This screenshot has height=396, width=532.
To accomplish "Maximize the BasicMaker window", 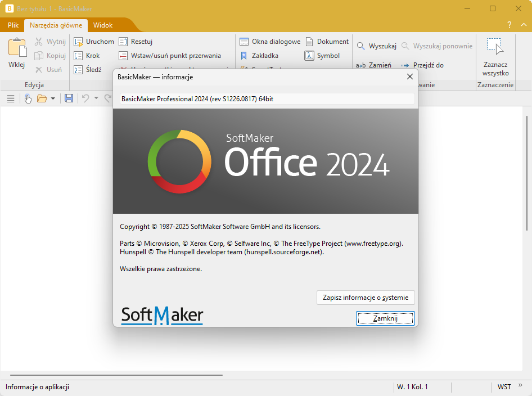I will tap(493, 9).
